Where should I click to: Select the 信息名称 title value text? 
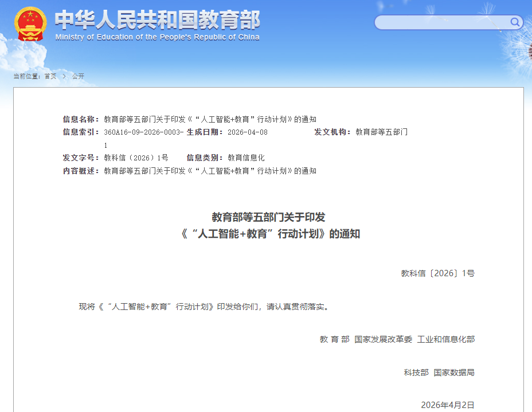pos(210,119)
